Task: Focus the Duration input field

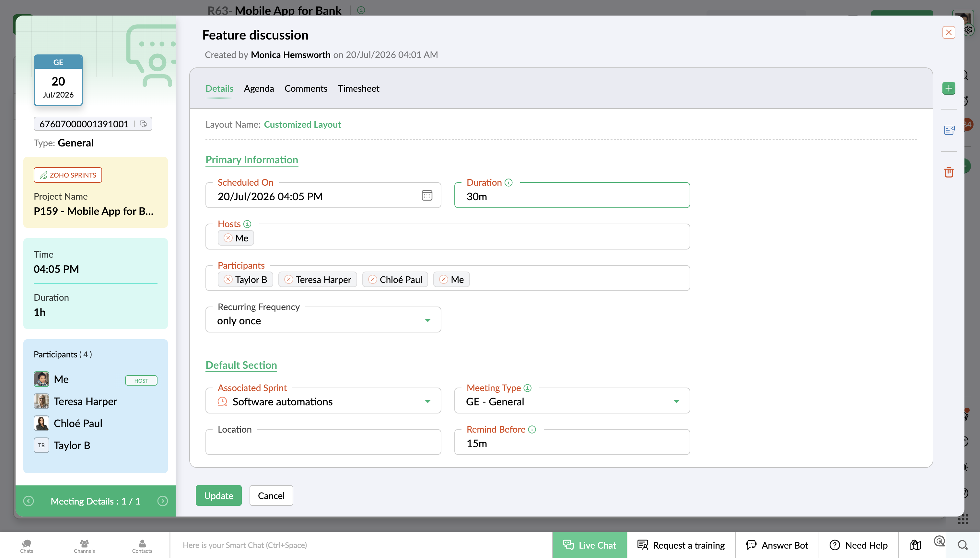Action: tap(572, 196)
